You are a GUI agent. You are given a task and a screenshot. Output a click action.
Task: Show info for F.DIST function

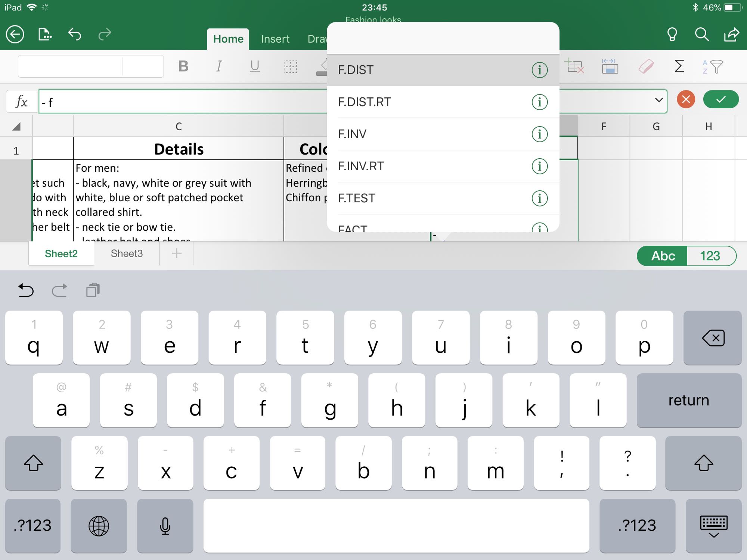point(539,70)
